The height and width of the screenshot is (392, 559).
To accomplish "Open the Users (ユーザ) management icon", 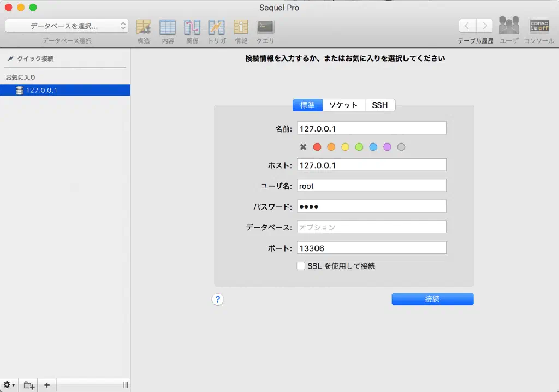I will pyautogui.click(x=509, y=26).
